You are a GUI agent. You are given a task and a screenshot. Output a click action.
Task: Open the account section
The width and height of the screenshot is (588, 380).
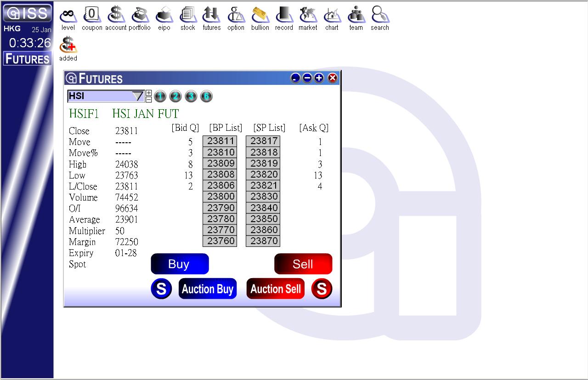(x=116, y=18)
